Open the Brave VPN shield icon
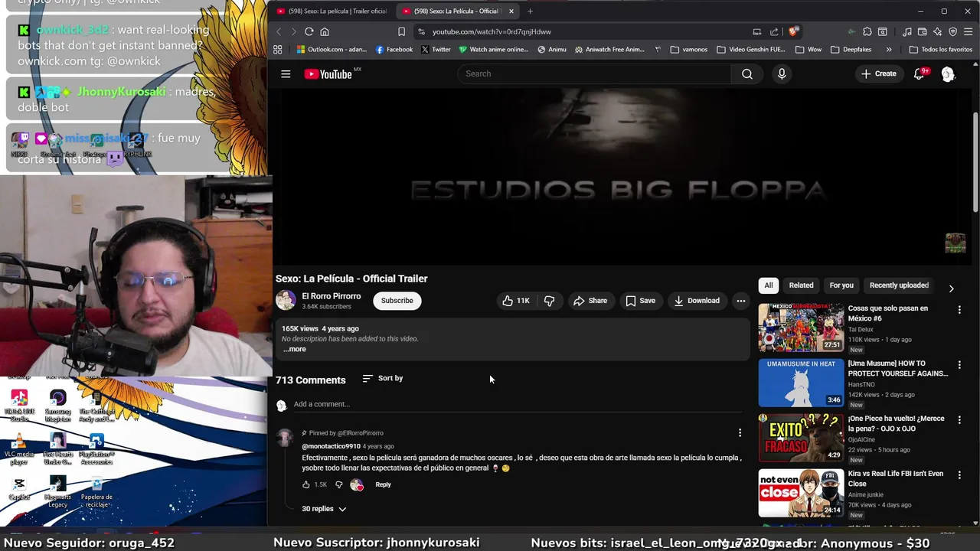 (x=953, y=31)
